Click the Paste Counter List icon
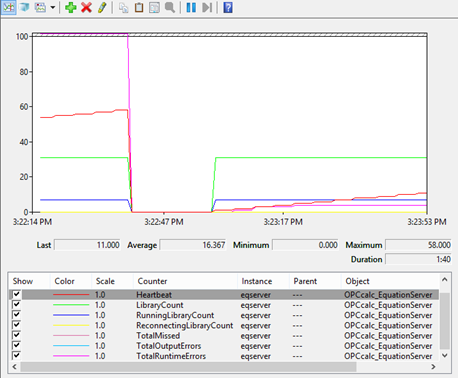The image size is (458, 378). pos(139,7)
